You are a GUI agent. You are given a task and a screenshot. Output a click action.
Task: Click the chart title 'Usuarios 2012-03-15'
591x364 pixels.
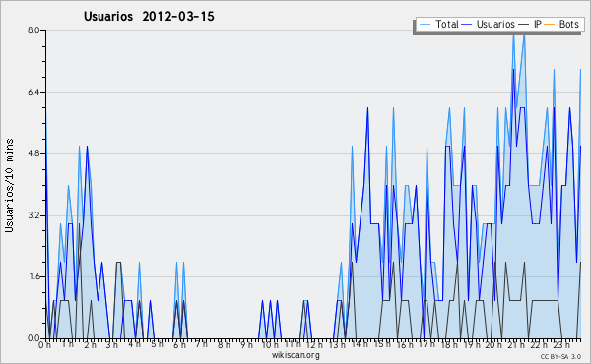(x=149, y=16)
